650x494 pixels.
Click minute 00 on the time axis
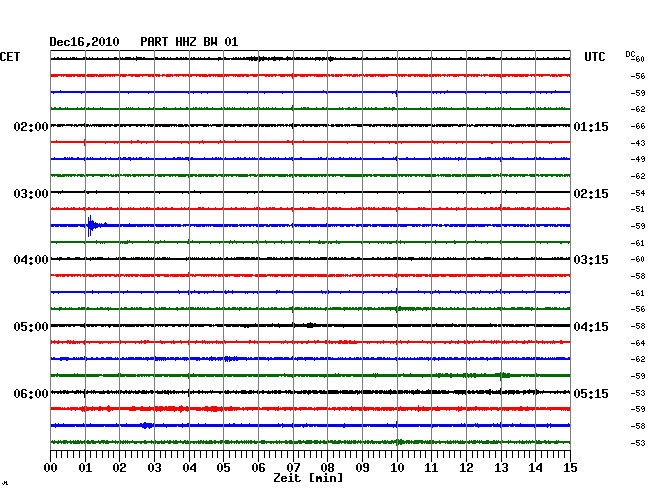click(x=51, y=468)
